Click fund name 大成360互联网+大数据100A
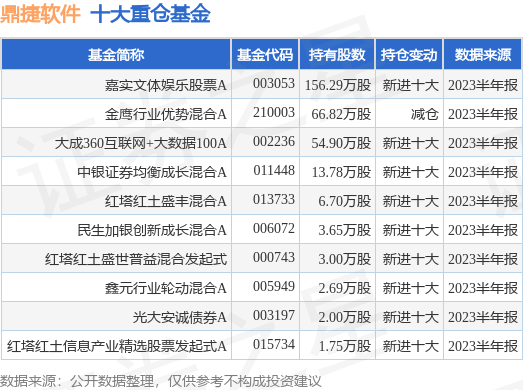The image size is (523, 390). 141,143
